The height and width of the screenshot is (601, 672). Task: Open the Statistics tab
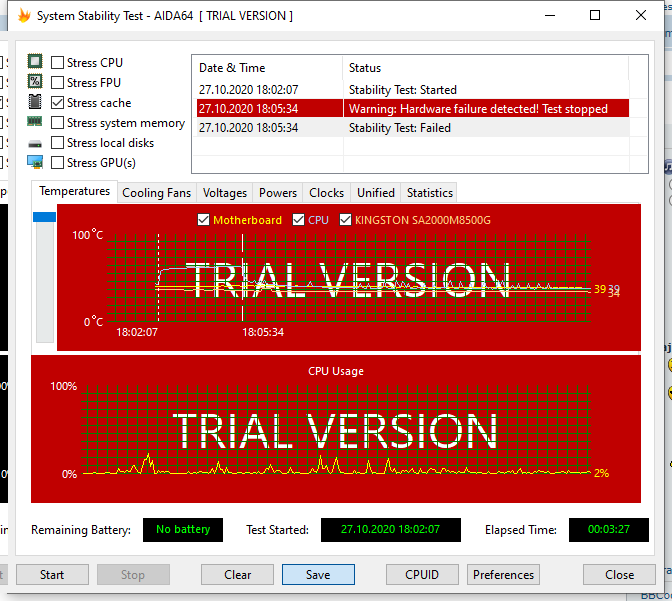[430, 193]
